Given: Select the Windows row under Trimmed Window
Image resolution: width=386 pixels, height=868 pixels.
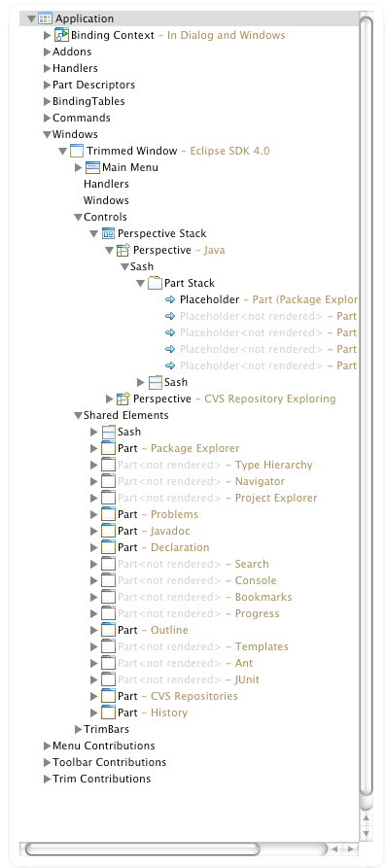Looking at the screenshot, I should [106, 200].
